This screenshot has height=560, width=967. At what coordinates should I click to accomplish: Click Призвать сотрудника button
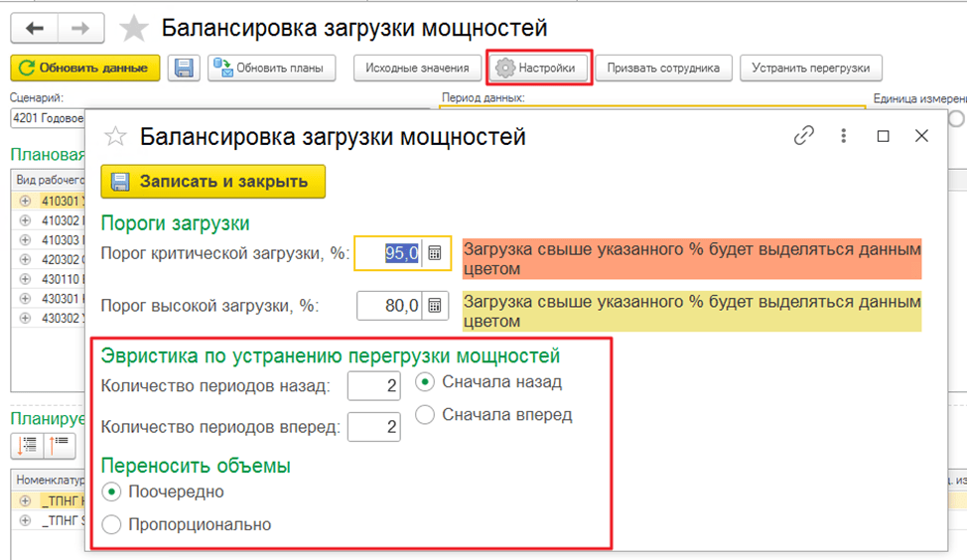[663, 68]
